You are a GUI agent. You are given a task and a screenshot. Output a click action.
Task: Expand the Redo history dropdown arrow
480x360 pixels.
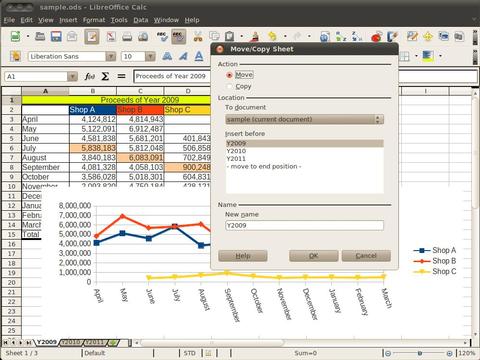pyautogui.click(x=309, y=36)
